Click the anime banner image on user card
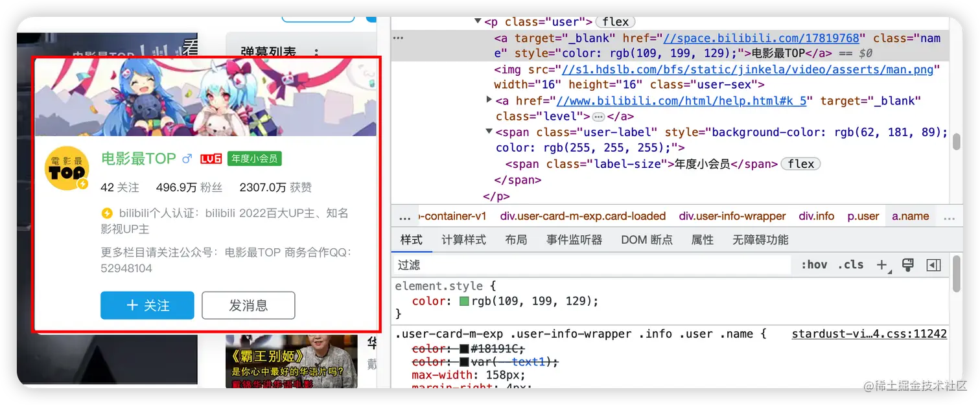 point(205,97)
